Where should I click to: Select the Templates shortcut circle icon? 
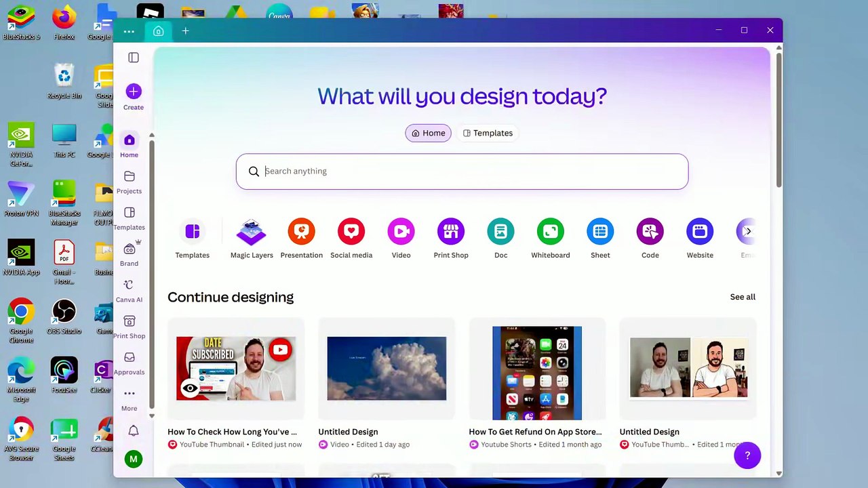(193, 232)
